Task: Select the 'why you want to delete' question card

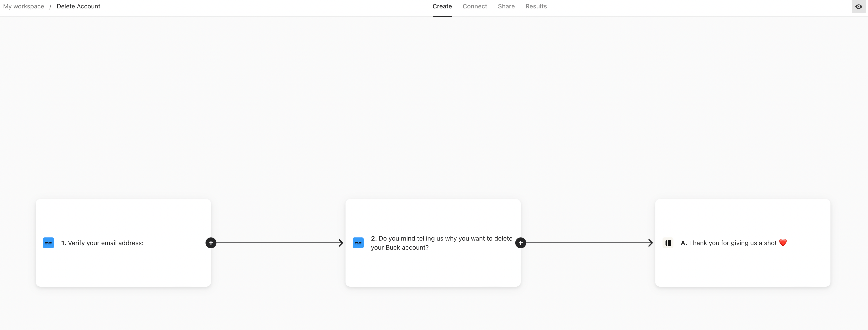Action: [x=433, y=243]
